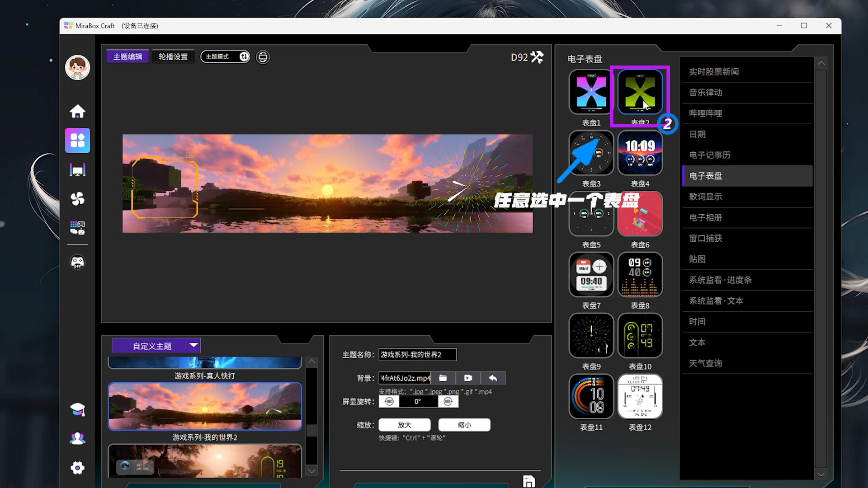Select the 表盘11 colorful ring watch face
The image size is (868, 488).
tap(591, 396)
